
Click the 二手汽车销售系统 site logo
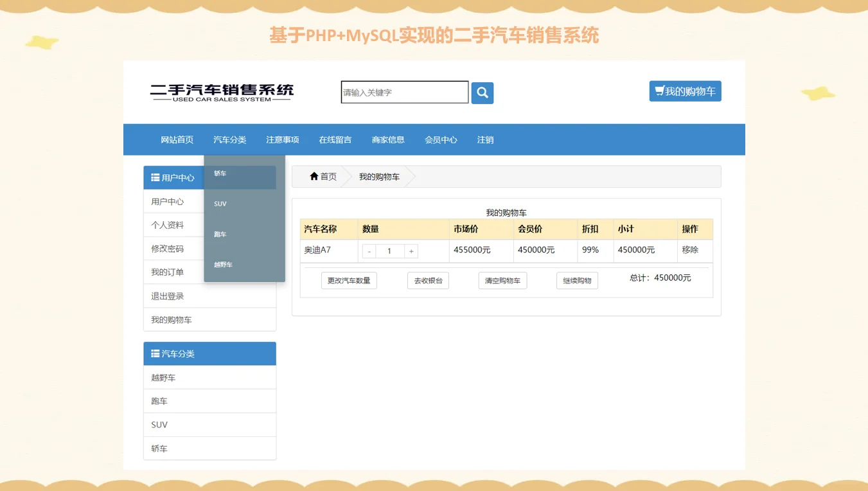221,90
